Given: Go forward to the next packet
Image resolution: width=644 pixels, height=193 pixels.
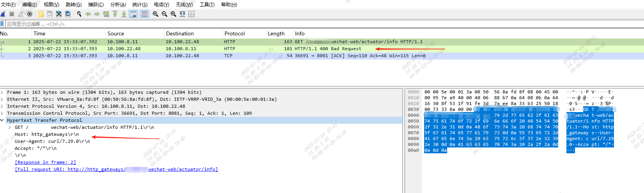Looking at the screenshot, I should tap(97, 14).
